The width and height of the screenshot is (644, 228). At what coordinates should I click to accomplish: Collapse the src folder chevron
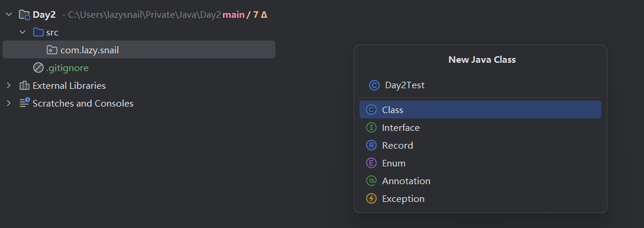point(22,32)
